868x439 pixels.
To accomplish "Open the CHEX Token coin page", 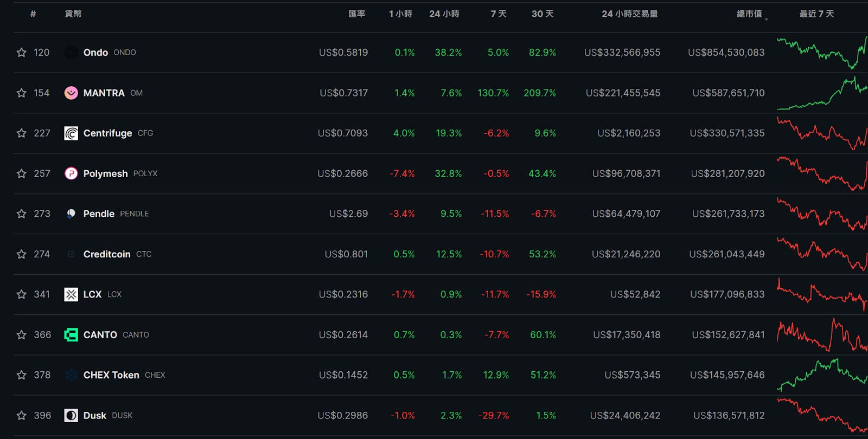I will (111, 375).
